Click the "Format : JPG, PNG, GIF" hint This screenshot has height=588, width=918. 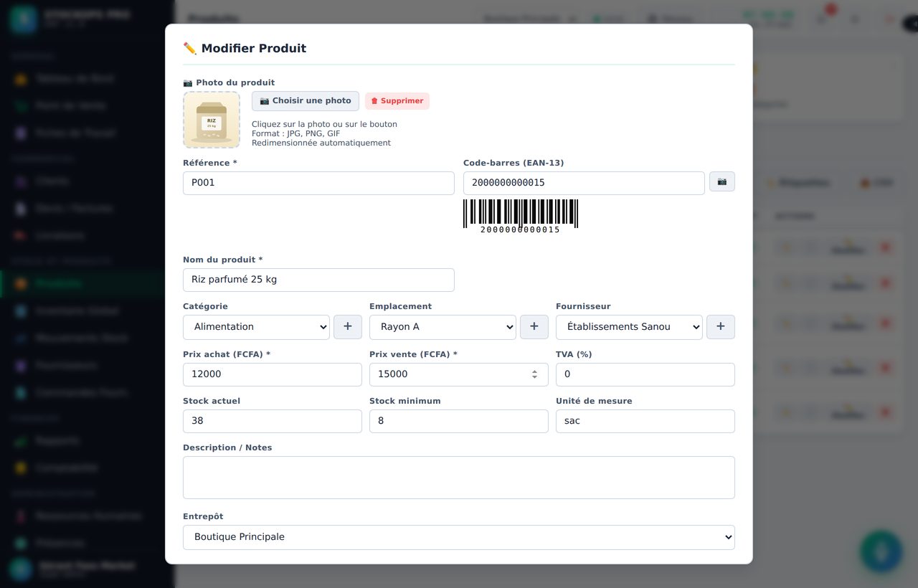pyautogui.click(x=296, y=133)
